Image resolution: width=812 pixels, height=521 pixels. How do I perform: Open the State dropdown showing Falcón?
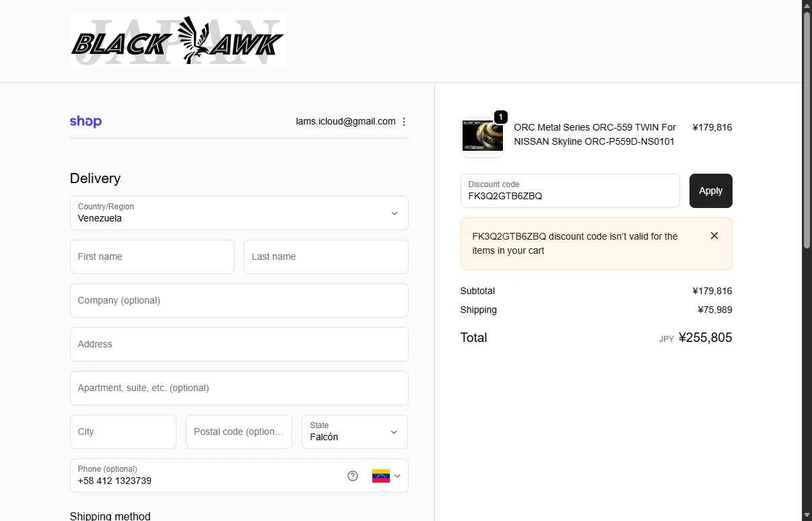click(355, 431)
